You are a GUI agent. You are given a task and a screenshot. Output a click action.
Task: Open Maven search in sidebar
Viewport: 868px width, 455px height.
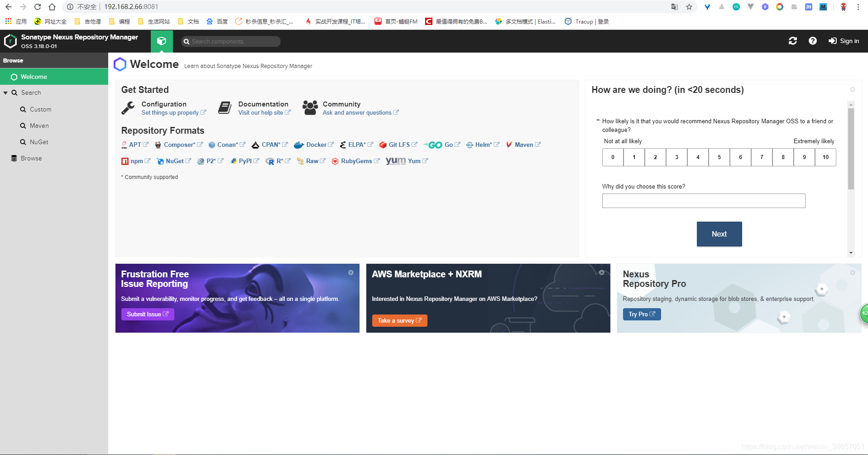(39, 126)
